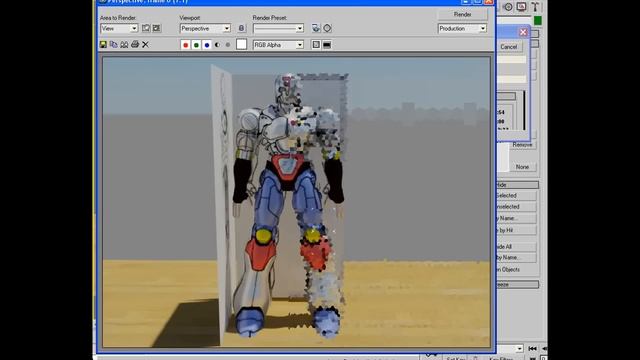The image size is (640, 360).
Task: Click the Hide by Name button
Action: click(x=516, y=218)
